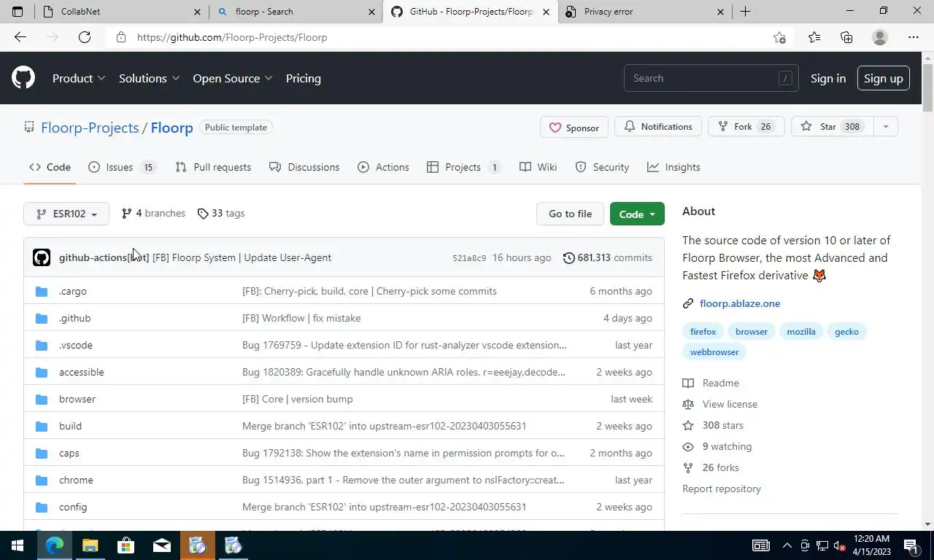Screen dimensions: 934x560
Task: Click the Go to file button
Action: click(x=570, y=214)
